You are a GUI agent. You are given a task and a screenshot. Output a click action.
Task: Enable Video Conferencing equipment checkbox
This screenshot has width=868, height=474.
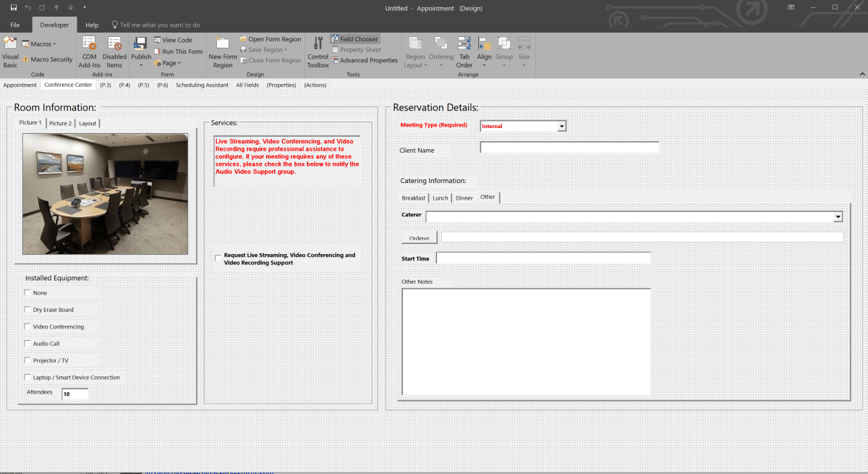28,326
